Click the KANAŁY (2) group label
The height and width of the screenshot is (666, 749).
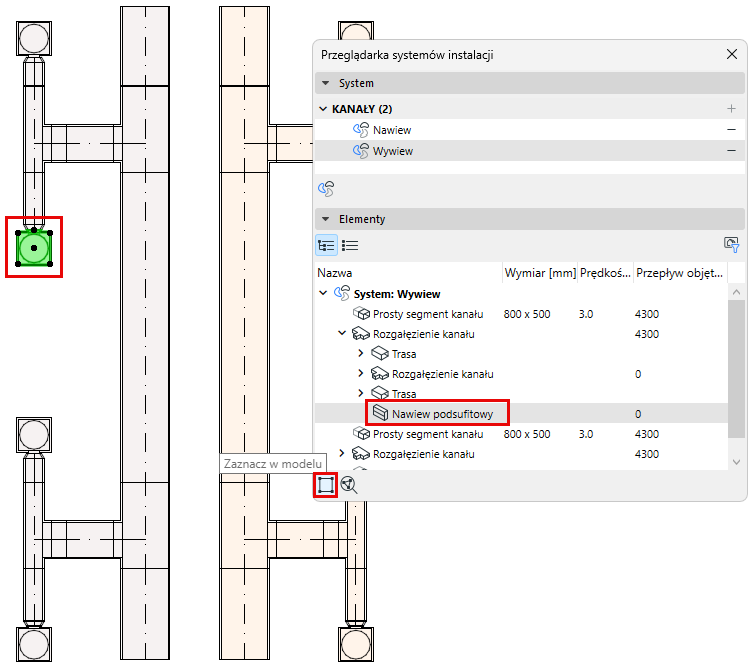[x=362, y=109]
